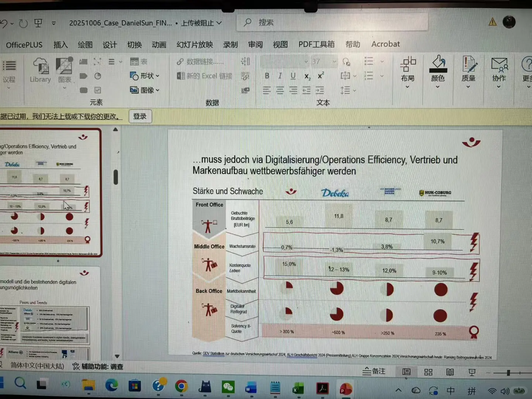Click the 搜索 search box
Screen dimensions: 532x399
[x=332, y=23]
